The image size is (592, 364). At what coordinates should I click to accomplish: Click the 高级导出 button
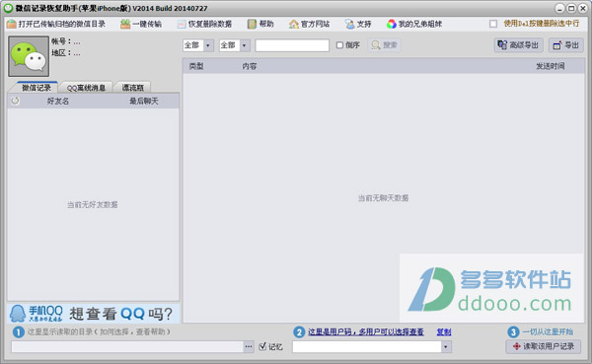coord(518,45)
